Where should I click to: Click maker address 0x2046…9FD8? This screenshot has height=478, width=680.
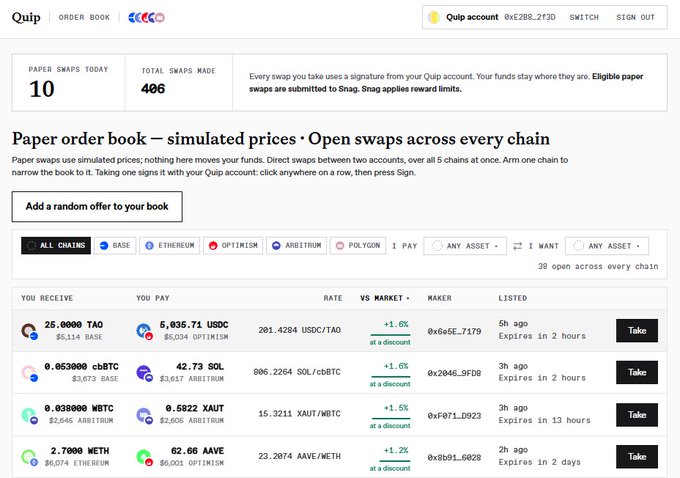pyautogui.click(x=454, y=373)
